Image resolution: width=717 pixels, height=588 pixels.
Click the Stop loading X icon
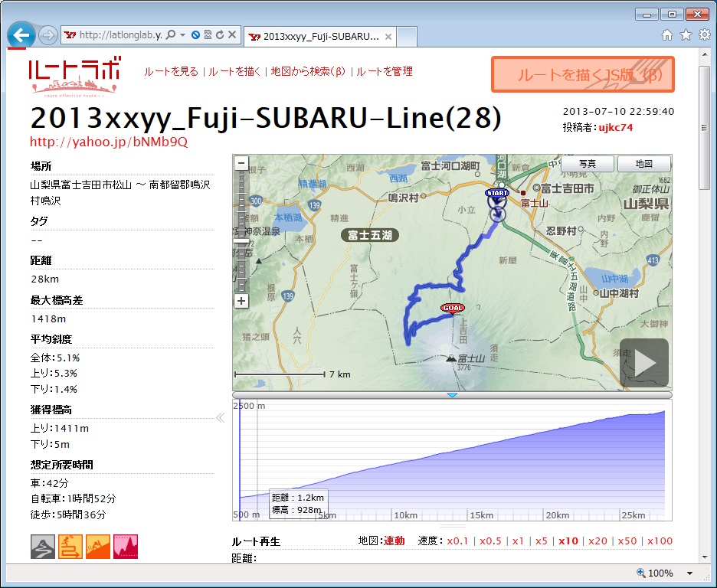pyautogui.click(x=232, y=34)
